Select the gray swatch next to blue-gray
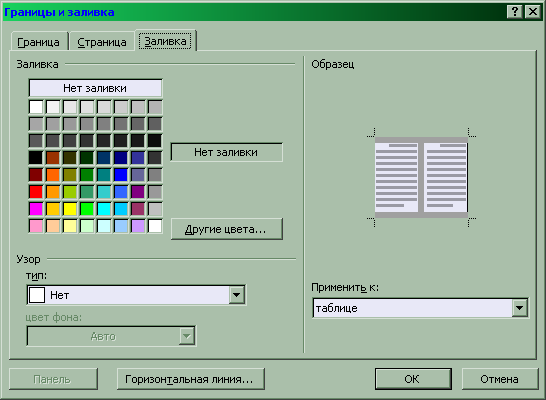546x400 pixels. [x=155, y=175]
